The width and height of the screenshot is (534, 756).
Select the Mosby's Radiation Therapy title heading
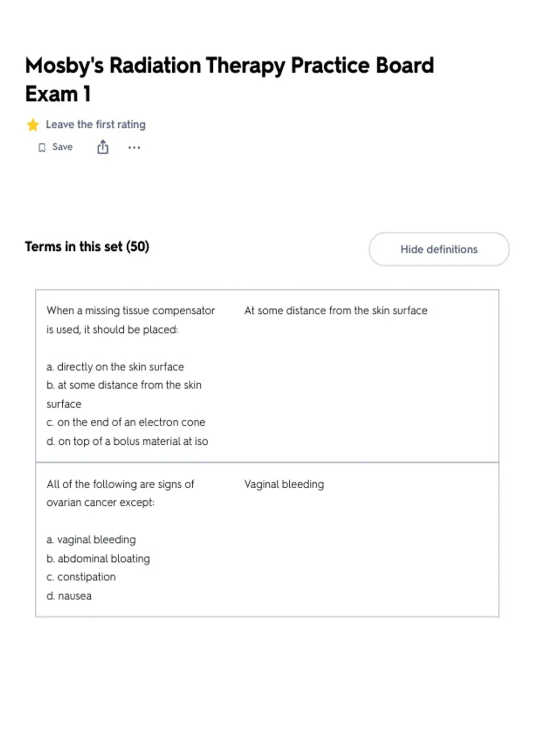229,79
